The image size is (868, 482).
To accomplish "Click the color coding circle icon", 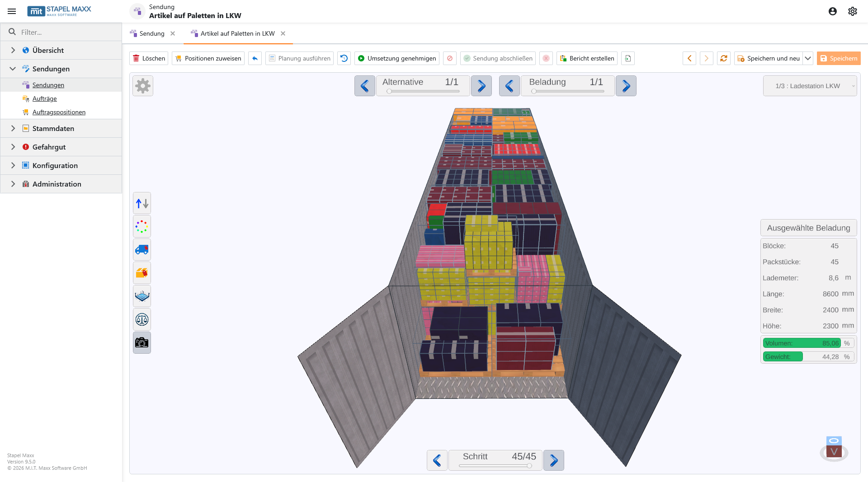I will pyautogui.click(x=142, y=226).
